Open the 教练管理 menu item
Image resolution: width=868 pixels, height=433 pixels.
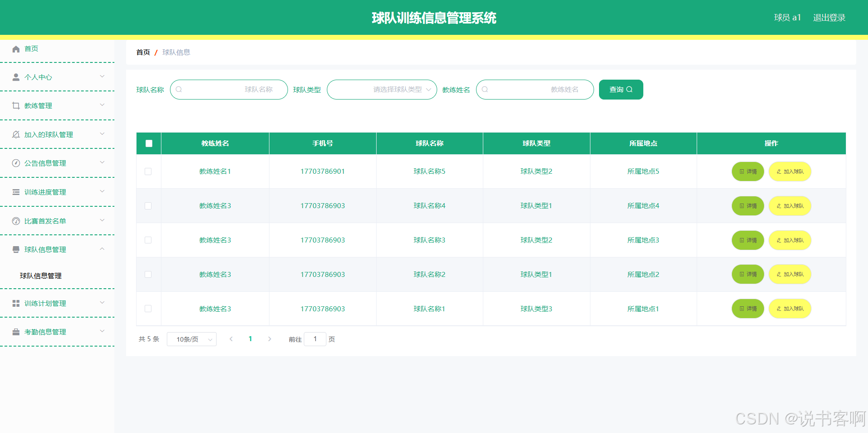[57, 106]
